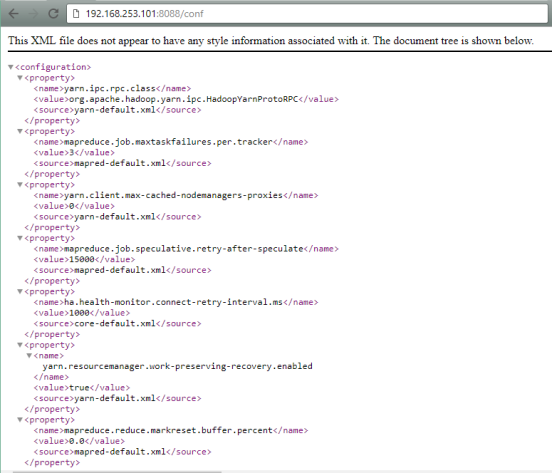552x473 pixels.
Task: Click the yarn.resourcemanager.work-preserving-recovery.enabled text
Action: click(x=177, y=366)
